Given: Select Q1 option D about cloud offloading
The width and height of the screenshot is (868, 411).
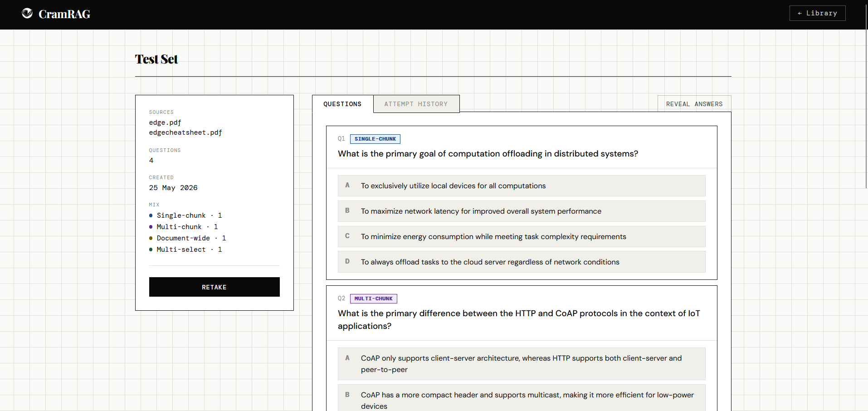Looking at the screenshot, I should coord(522,262).
